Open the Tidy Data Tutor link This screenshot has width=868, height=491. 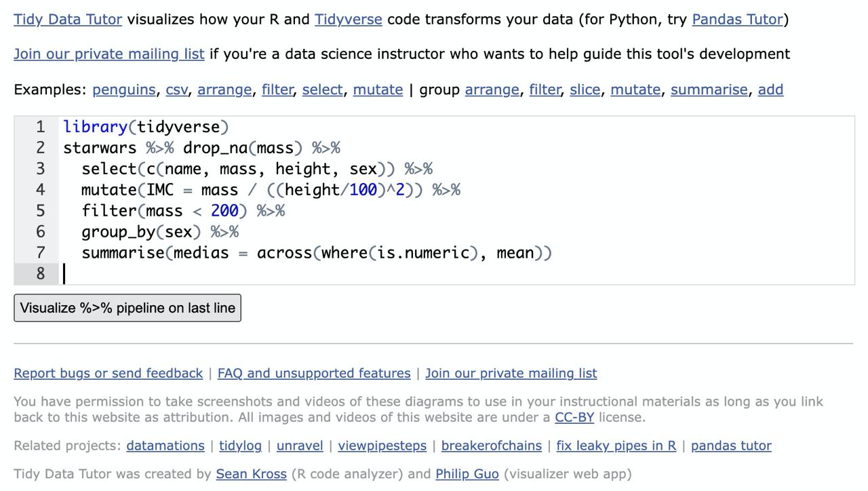point(68,19)
